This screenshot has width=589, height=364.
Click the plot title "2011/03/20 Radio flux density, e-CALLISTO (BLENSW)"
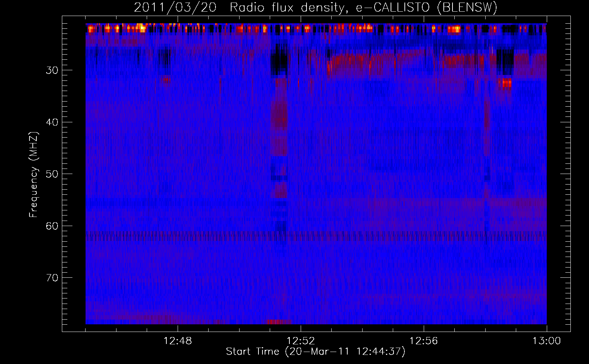pos(316,7)
